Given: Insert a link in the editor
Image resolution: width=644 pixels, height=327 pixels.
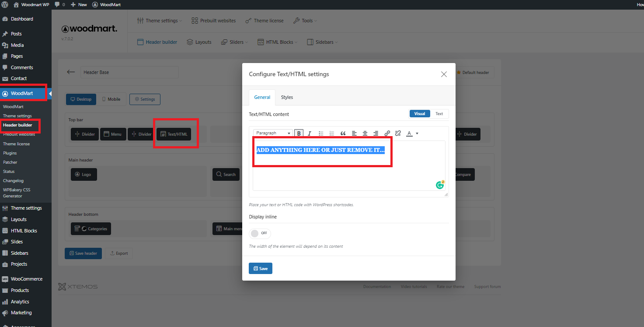Looking at the screenshot, I should tap(387, 134).
